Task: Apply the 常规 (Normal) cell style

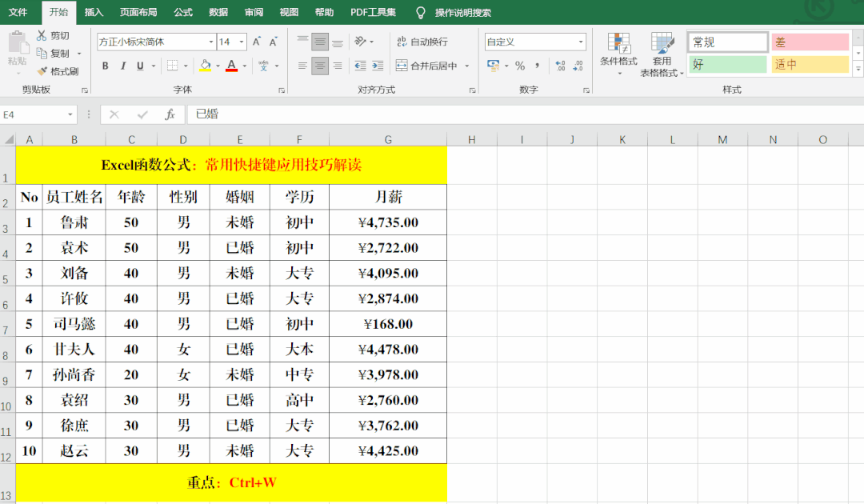Action: [x=728, y=42]
